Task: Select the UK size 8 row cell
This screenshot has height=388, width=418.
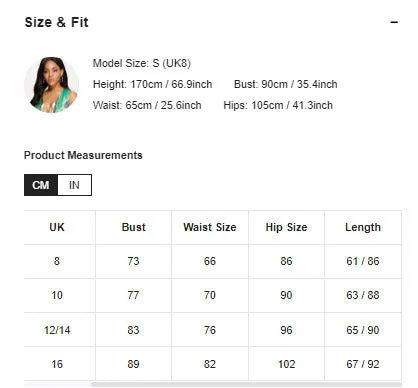Action: (x=57, y=261)
